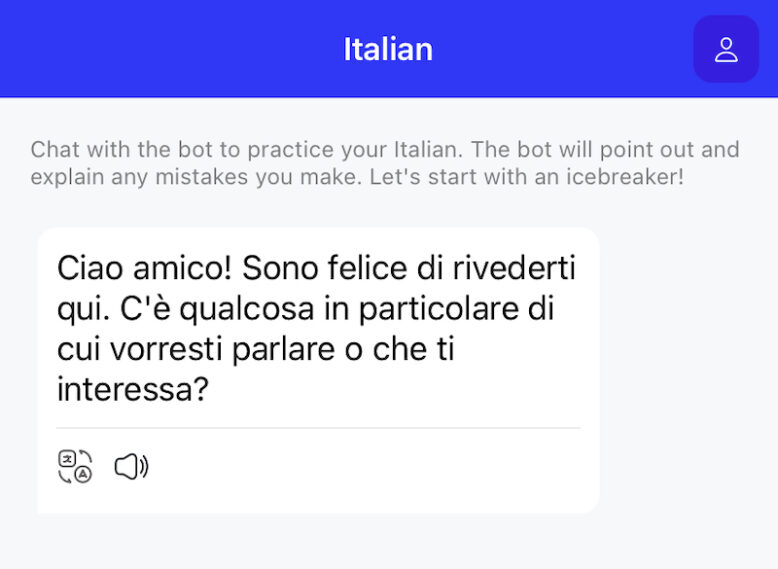This screenshot has height=569, width=778.
Task: Click the word "particolare" in the message
Action: (x=432, y=309)
